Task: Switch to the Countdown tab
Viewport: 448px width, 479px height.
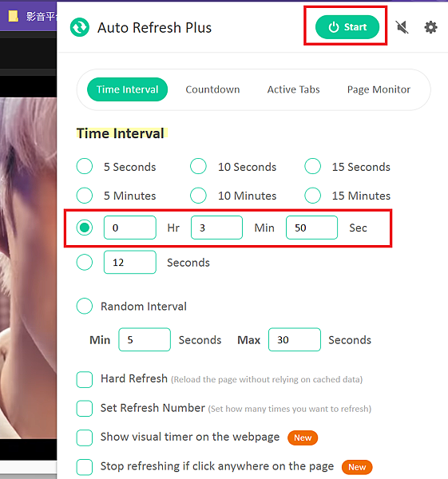Action: [x=212, y=89]
